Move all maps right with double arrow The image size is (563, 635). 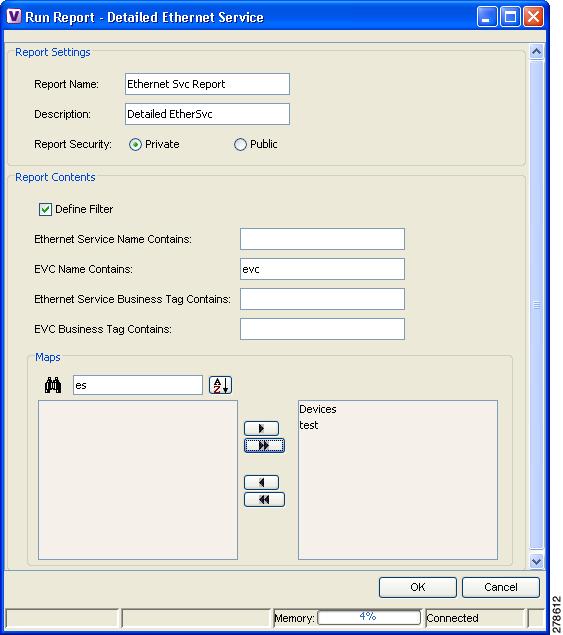pos(264,445)
